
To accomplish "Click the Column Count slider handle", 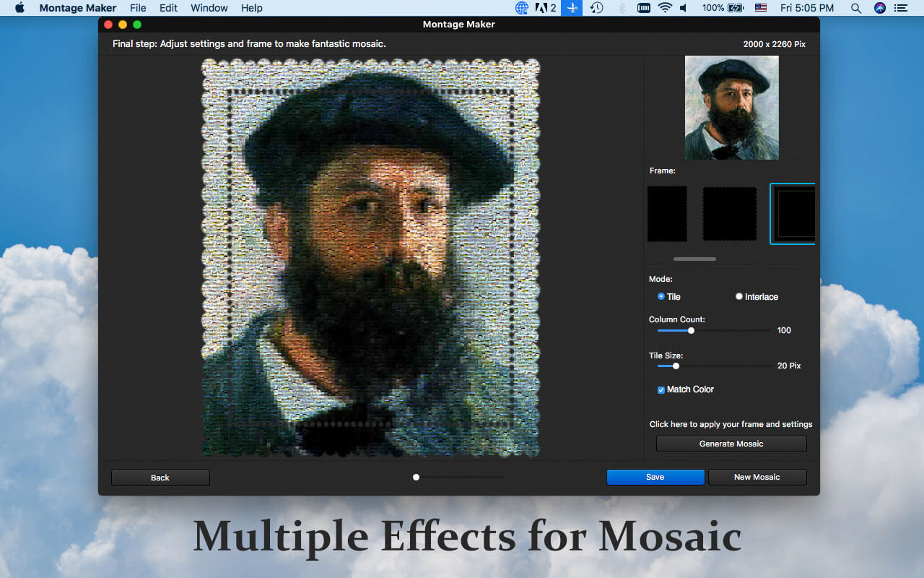I will pos(691,330).
